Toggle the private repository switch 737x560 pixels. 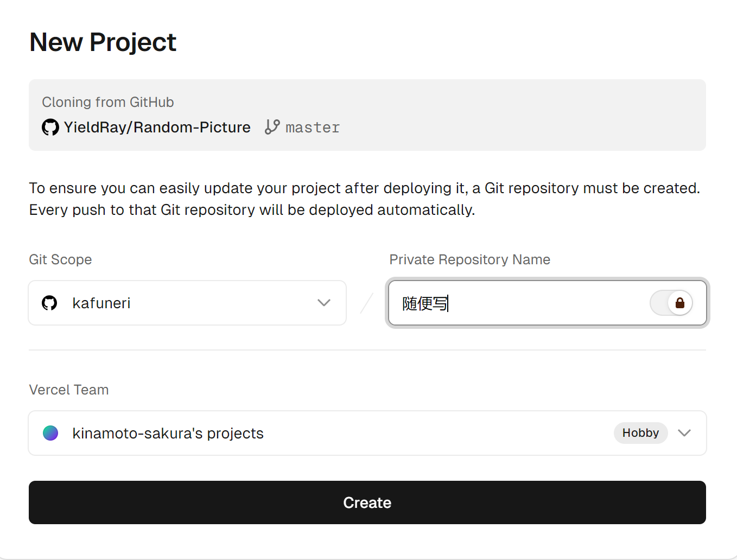click(x=671, y=303)
